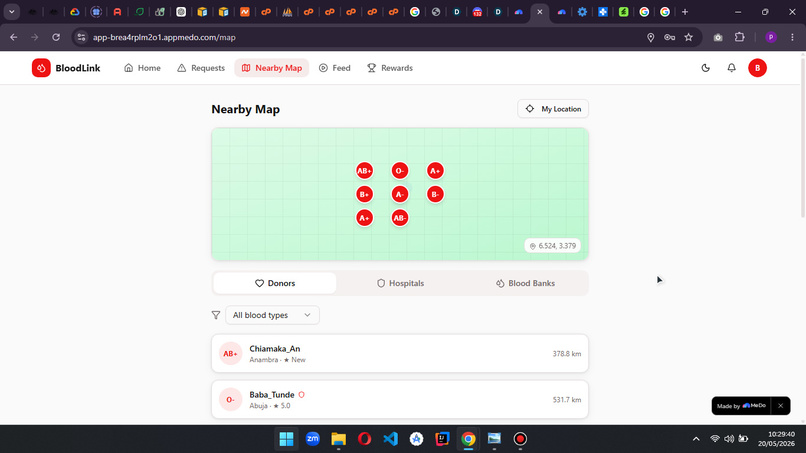Image resolution: width=806 pixels, height=453 pixels.
Task: Select the Nearby Map navigation item
Action: [x=271, y=68]
